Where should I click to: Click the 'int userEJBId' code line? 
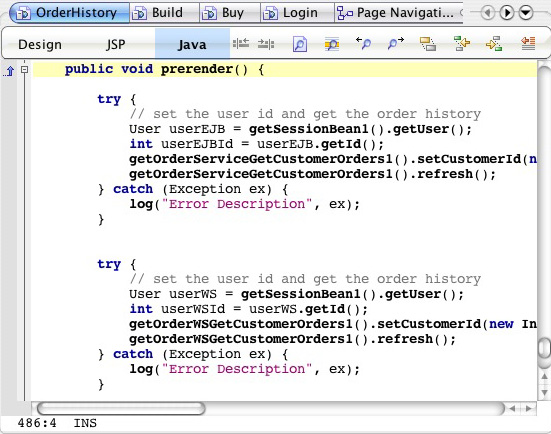coord(257,144)
